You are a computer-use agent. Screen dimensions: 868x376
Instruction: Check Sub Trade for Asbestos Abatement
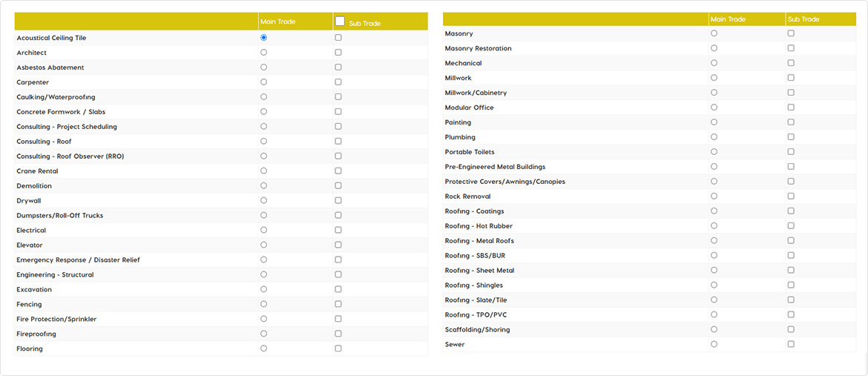tap(338, 67)
